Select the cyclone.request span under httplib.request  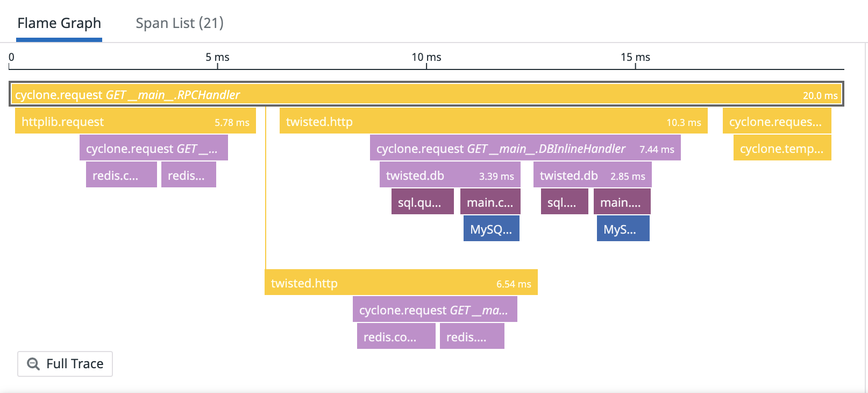(x=154, y=148)
